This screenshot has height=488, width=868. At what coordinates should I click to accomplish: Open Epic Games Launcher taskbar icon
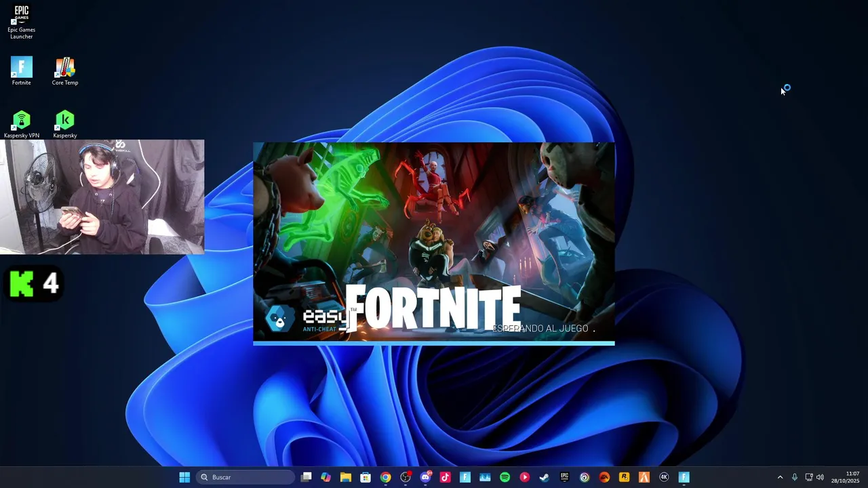point(564,477)
